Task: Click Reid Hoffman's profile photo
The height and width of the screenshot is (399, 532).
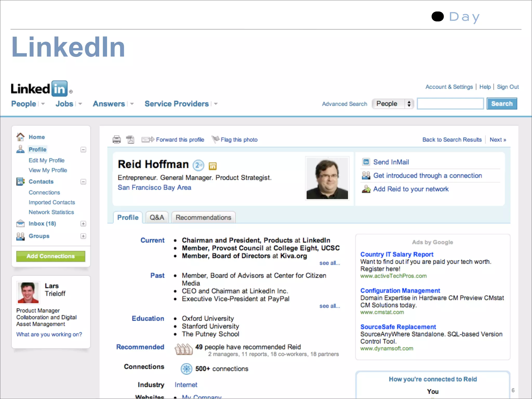Action: (x=327, y=178)
